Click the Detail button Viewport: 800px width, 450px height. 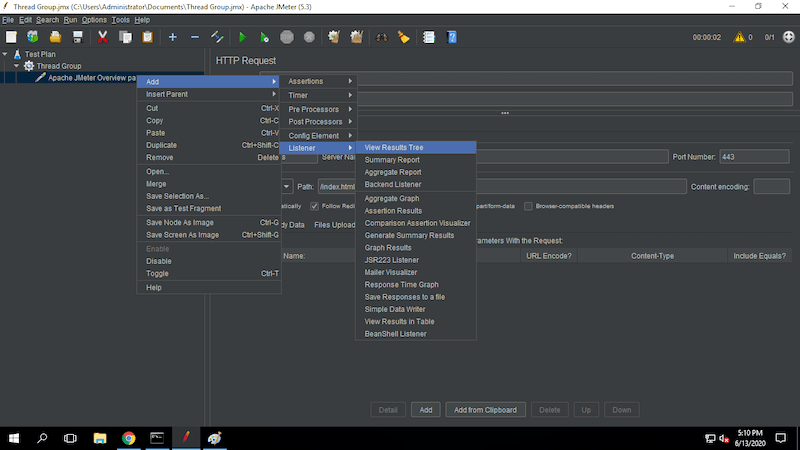(388, 410)
